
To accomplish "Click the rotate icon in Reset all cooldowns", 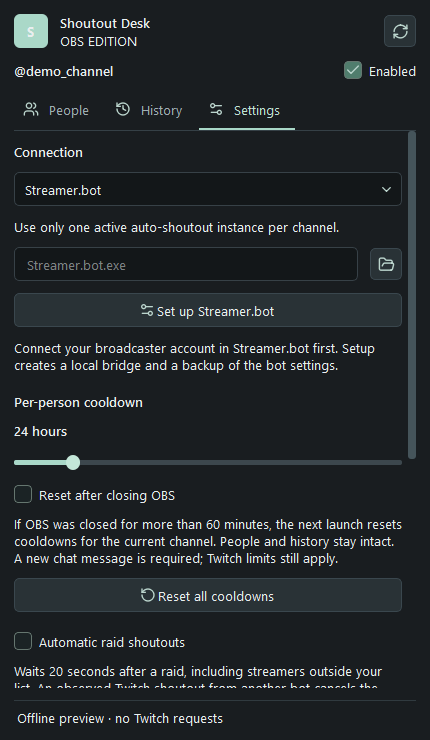I will pyautogui.click(x=148, y=595).
